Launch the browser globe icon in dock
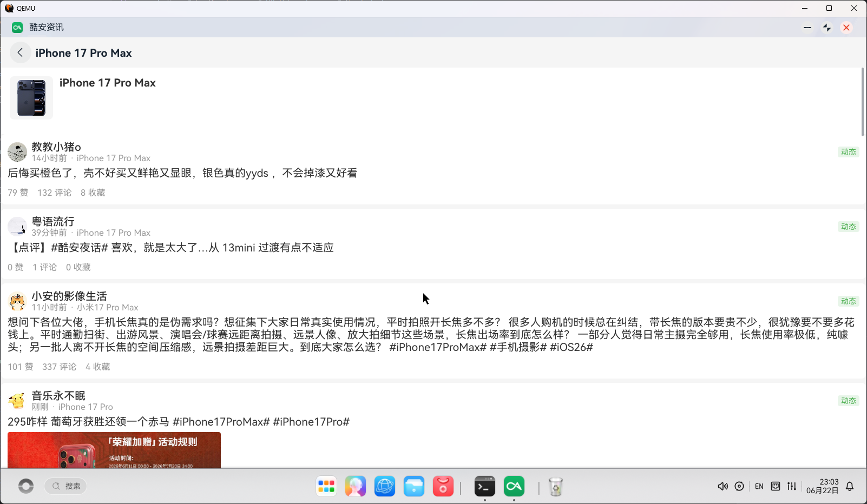 click(385, 486)
